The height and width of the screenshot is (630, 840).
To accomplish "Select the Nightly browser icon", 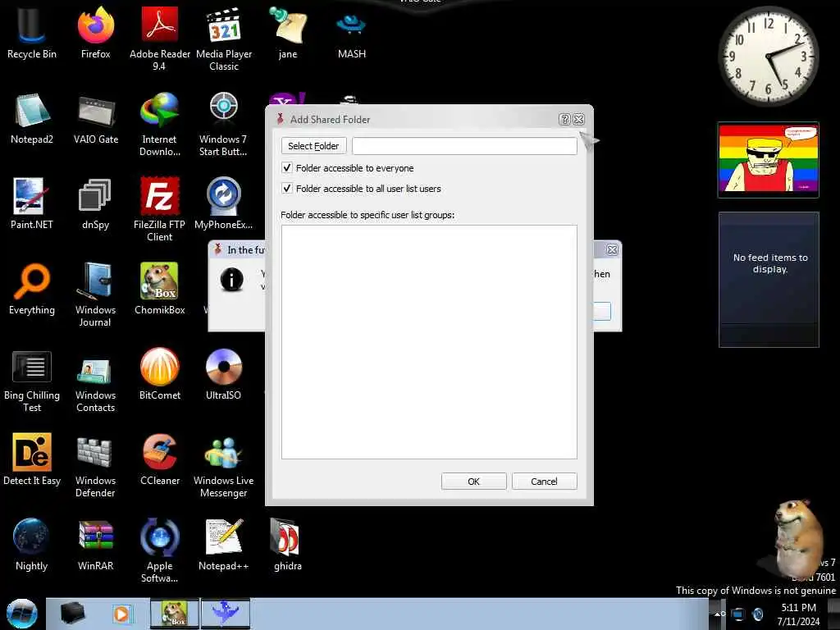I will (x=31, y=545).
